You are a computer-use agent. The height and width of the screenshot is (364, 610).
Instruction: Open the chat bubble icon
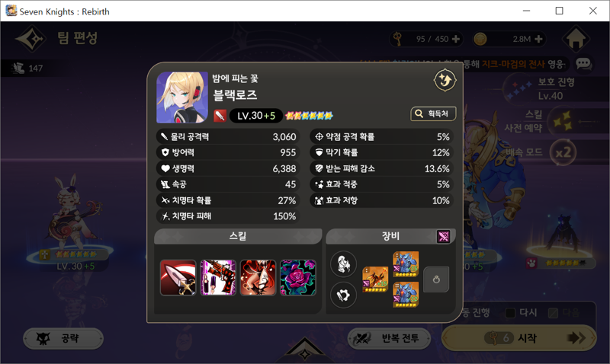point(583,64)
